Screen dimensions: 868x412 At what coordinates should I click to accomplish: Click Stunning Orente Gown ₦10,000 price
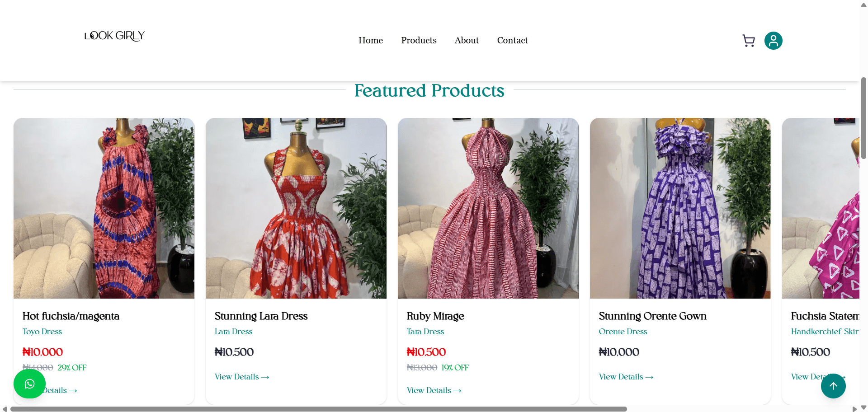click(x=619, y=352)
